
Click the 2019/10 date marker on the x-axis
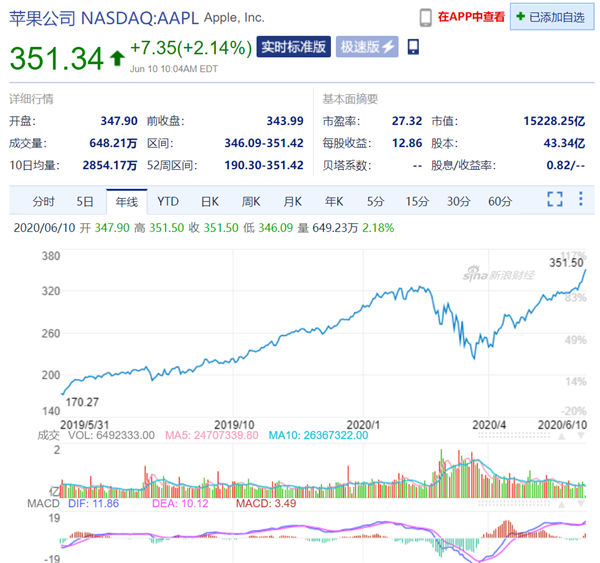[x=234, y=425]
